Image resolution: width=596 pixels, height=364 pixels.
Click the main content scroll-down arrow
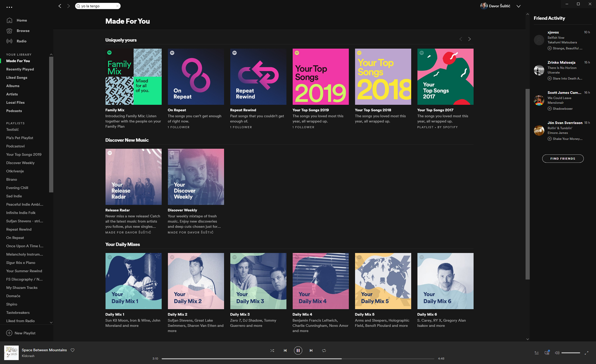click(527, 339)
